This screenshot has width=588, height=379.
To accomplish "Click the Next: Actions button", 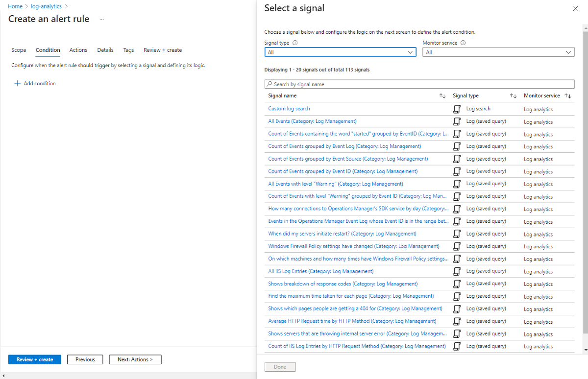I will tap(135, 359).
